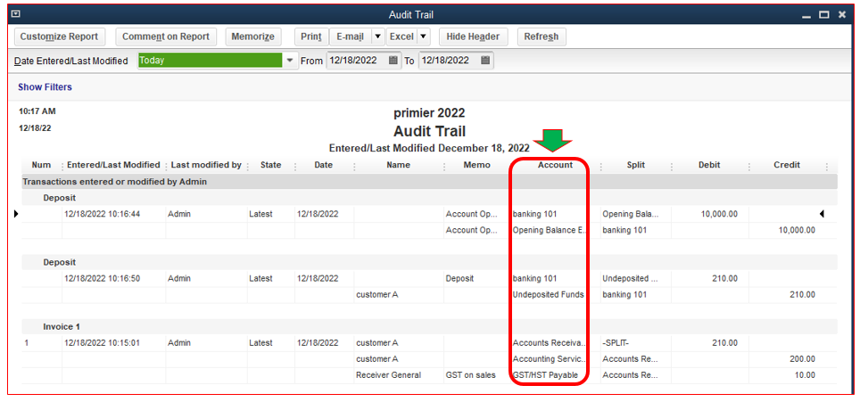Select the Debit column header

[x=709, y=165]
